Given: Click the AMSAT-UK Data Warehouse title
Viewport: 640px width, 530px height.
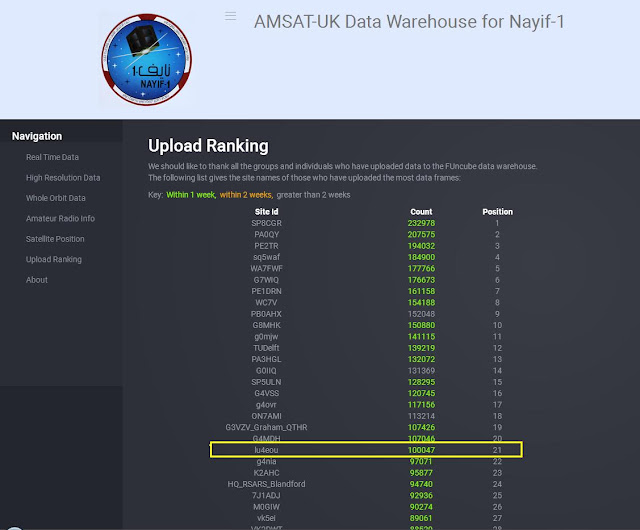Looking at the screenshot, I should (x=409, y=22).
